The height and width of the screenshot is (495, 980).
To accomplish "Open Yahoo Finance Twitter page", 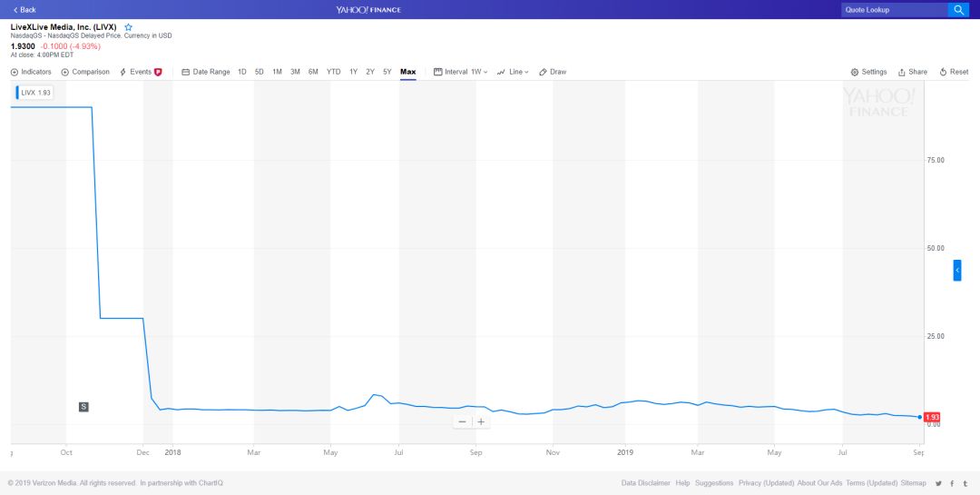I will point(939,483).
